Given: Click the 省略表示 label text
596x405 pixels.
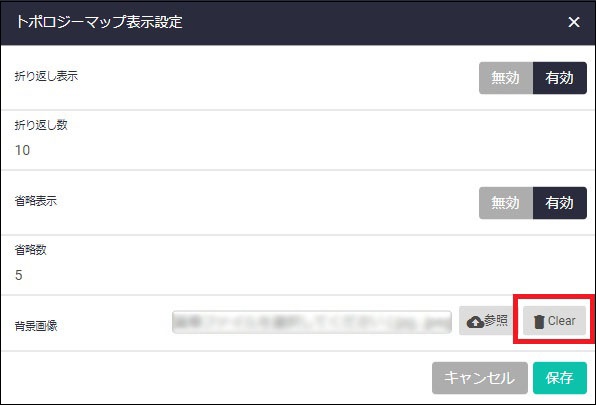Looking at the screenshot, I should 36,201.
